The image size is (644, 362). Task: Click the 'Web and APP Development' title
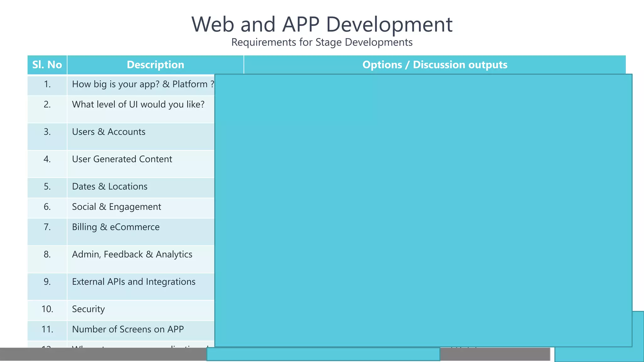(322, 25)
